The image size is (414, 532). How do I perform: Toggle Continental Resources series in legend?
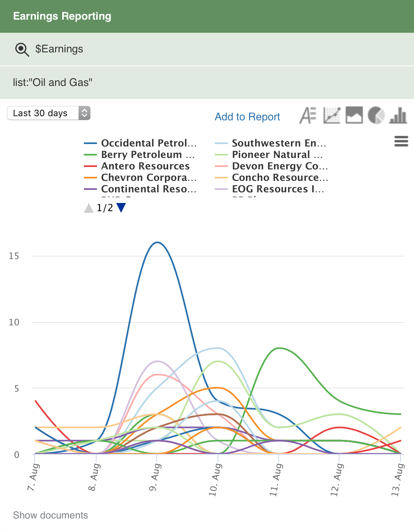click(140, 189)
